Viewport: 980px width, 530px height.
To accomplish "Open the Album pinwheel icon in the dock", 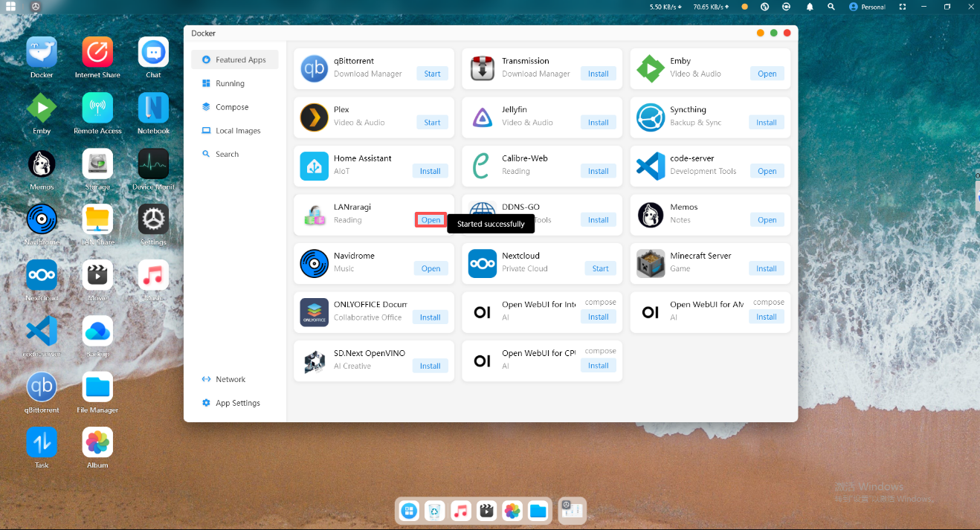I will (512, 511).
